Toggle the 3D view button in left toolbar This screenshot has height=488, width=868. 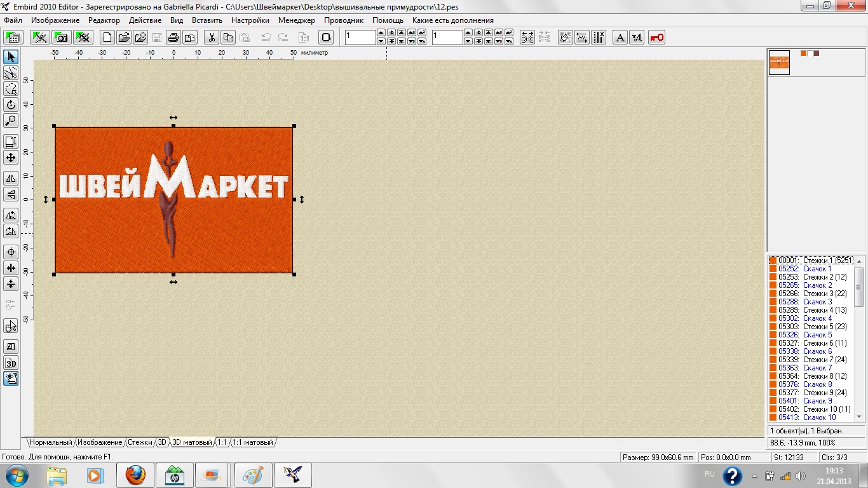(11, 363)
